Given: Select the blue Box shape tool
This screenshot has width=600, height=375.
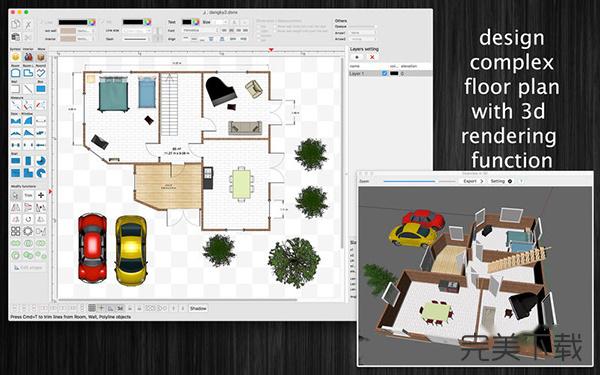Looking at the screenshot, I should [41, 89].
